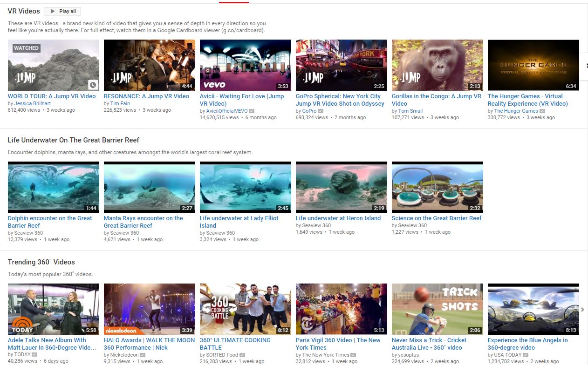Click next arrow on VR Videos row
This screenshot has height=365, width=588.
click(x=586, y=66)
